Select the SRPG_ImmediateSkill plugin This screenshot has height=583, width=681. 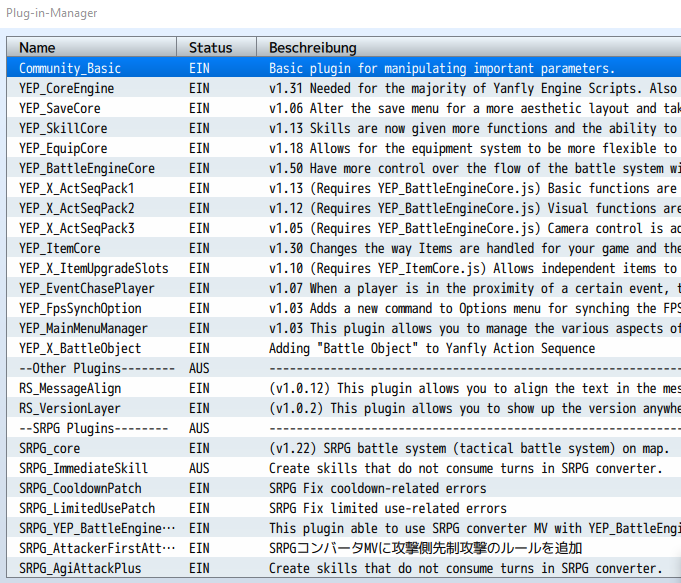[344, 467]
